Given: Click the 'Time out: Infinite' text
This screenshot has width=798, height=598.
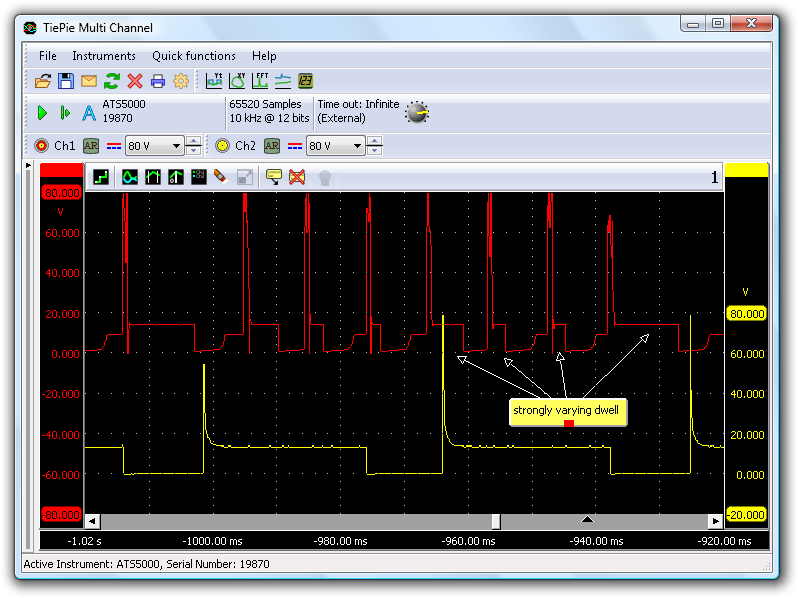Looking at the screenshot, I should [358, 104].
